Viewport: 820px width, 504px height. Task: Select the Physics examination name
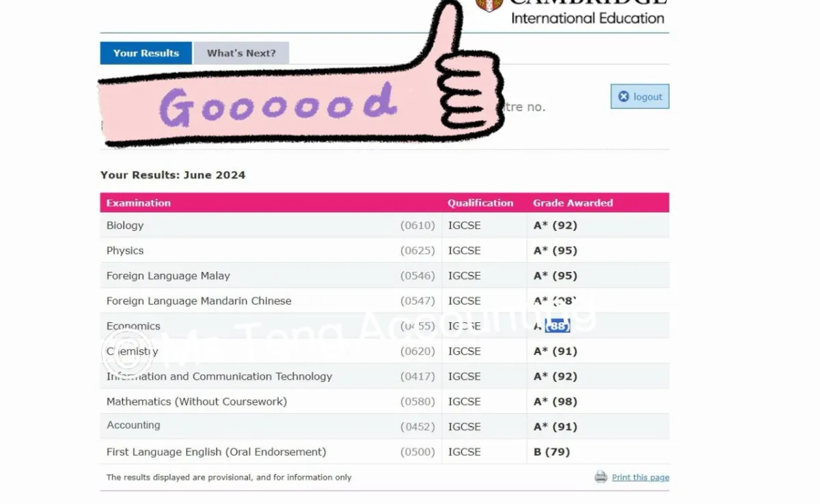click(125, 251)
